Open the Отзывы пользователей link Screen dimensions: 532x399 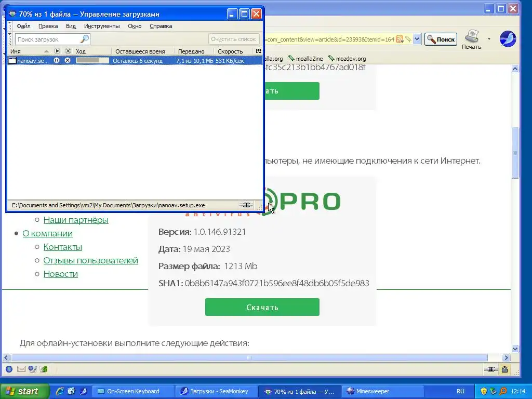click(90, 261)
